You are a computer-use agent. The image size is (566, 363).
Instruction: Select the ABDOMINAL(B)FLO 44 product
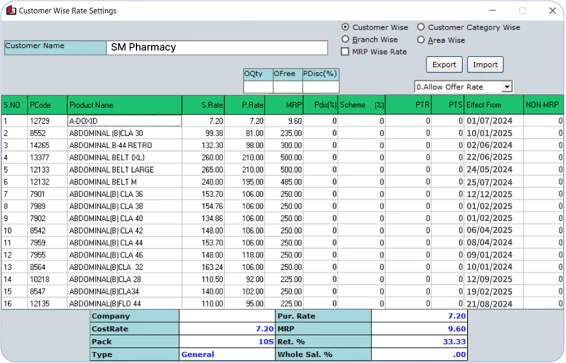point(125,303)
